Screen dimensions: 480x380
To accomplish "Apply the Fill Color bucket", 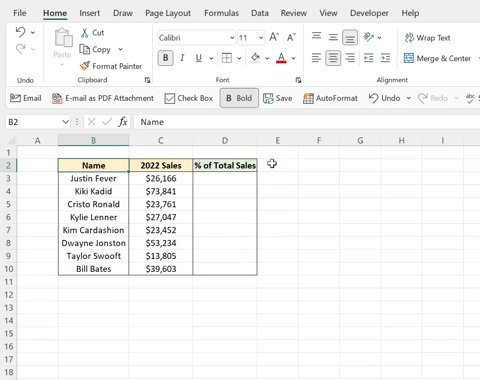I will click(x=255, y=58).
